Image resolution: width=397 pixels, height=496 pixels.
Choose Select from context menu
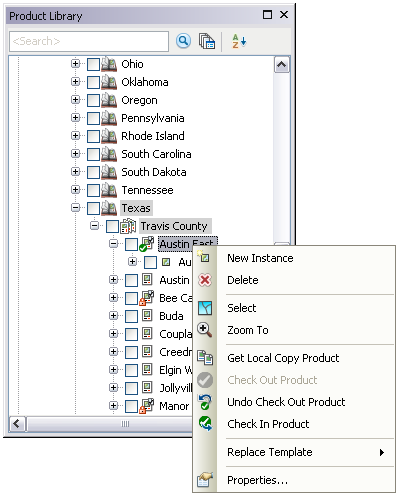[294, 308]
